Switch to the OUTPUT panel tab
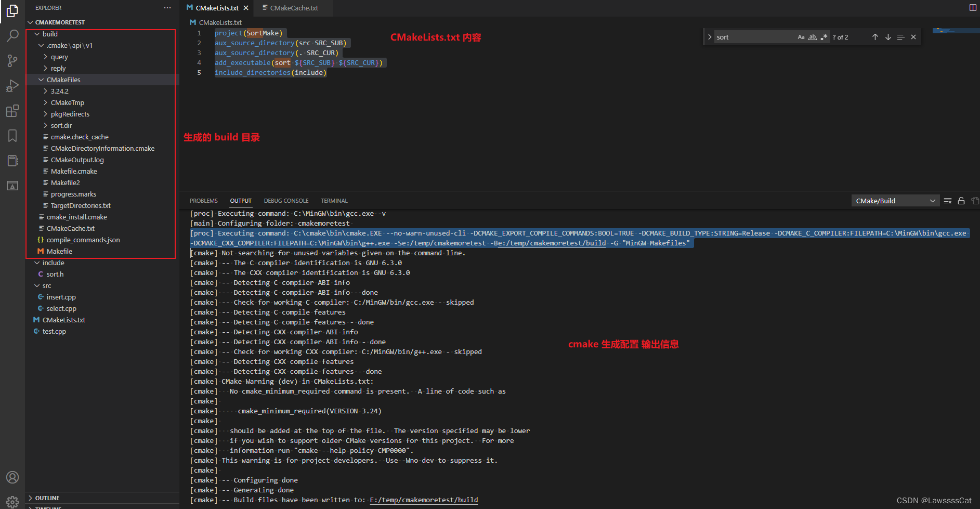This screenshot has width=980, height=509. pyautogui.click(x=241, y=201)
